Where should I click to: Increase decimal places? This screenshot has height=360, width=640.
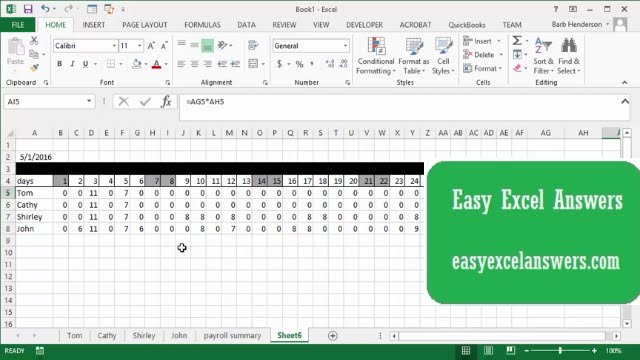click(330, 64)
